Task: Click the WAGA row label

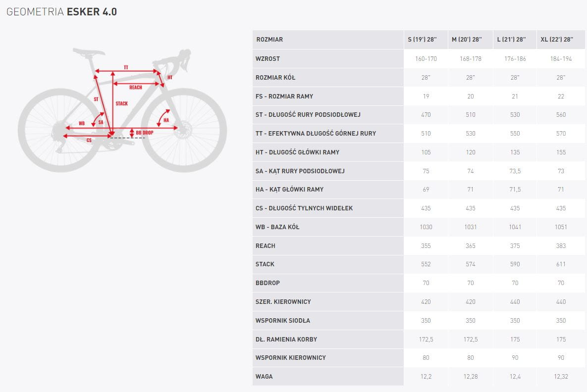Action: (265, 377)
